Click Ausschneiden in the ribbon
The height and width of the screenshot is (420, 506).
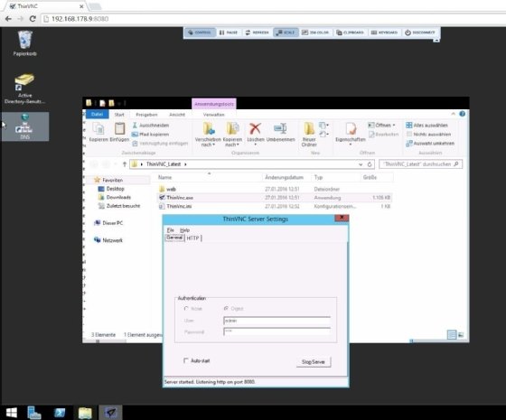[150, 126]
